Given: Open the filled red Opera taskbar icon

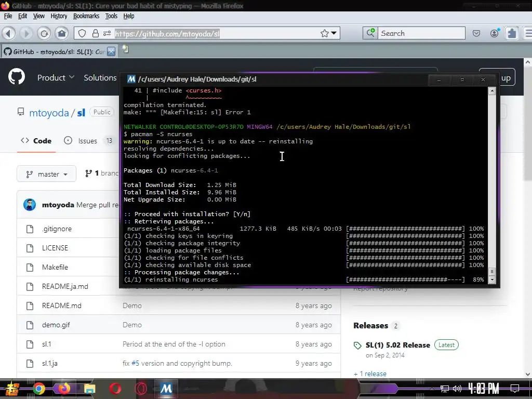Looking at the screenshot, I should 115,389.
